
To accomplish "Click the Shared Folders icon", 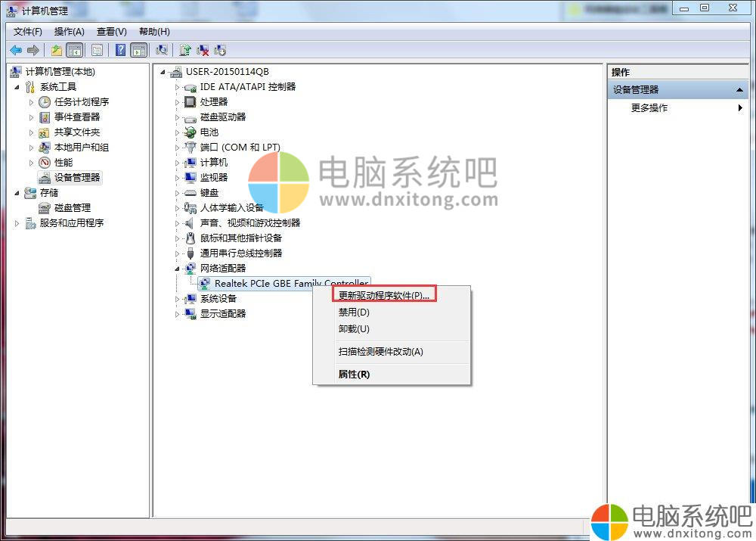I will (45, 132).
